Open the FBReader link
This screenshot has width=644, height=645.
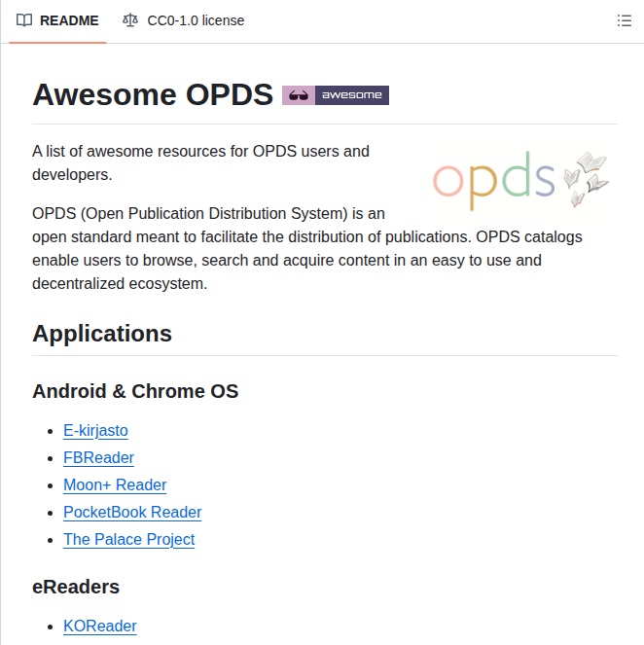coord(98,458)
